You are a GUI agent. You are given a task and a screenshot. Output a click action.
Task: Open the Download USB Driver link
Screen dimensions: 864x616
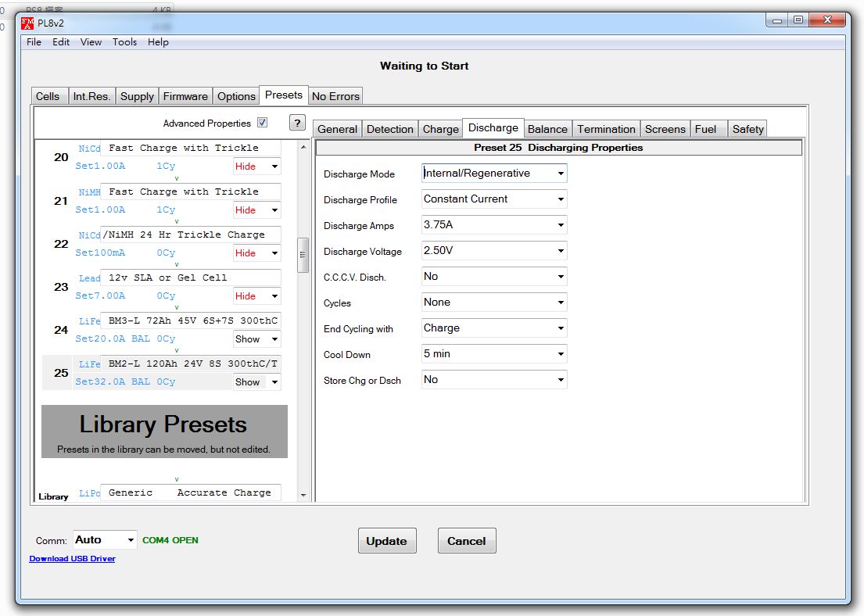pos(72,559)
